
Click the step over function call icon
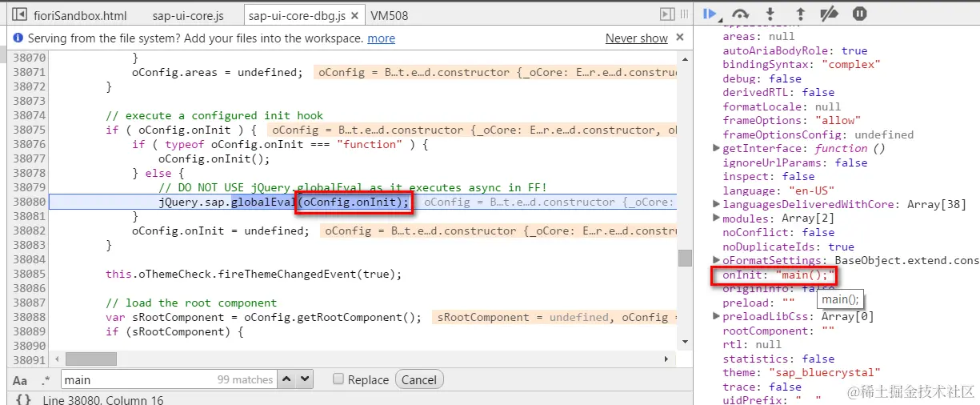(741, 14)
